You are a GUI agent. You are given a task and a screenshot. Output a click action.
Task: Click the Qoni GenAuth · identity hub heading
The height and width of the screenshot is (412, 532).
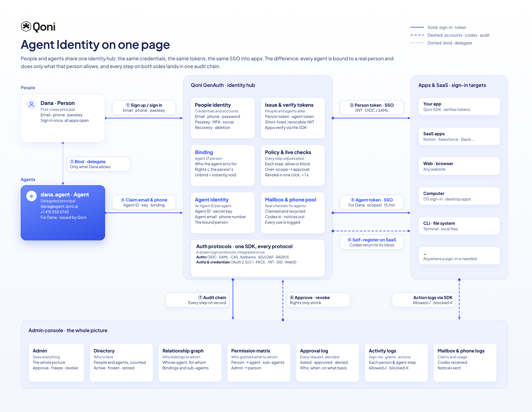(x=223, y=85)
